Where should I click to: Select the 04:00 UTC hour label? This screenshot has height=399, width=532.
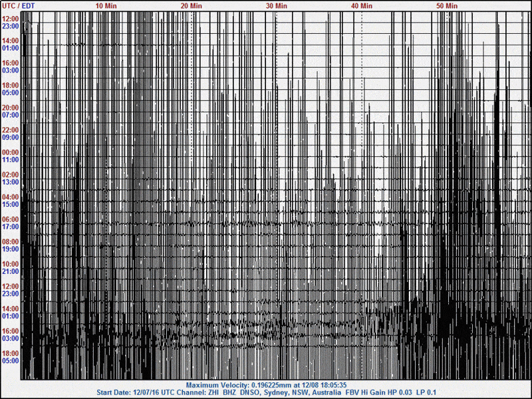pos(11,198)
